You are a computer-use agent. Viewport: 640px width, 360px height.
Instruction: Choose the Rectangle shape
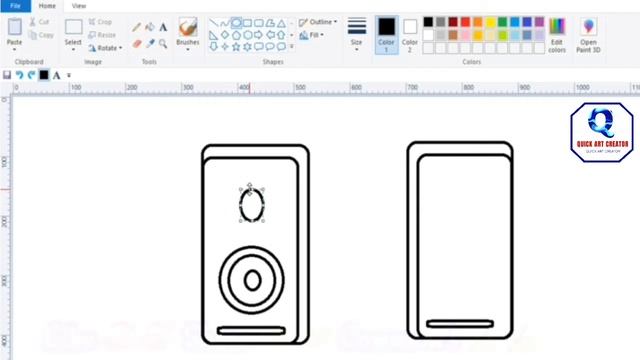coord(247,23)
